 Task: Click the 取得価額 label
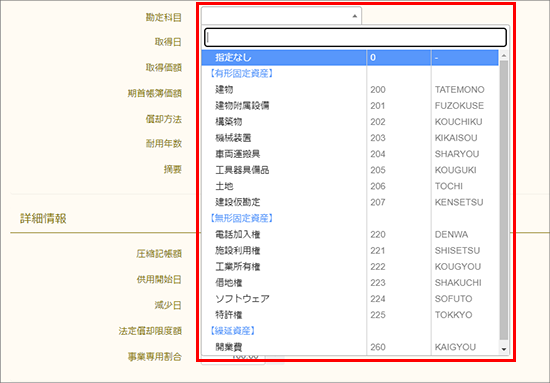pyautogui.click(x=163, y=67)
